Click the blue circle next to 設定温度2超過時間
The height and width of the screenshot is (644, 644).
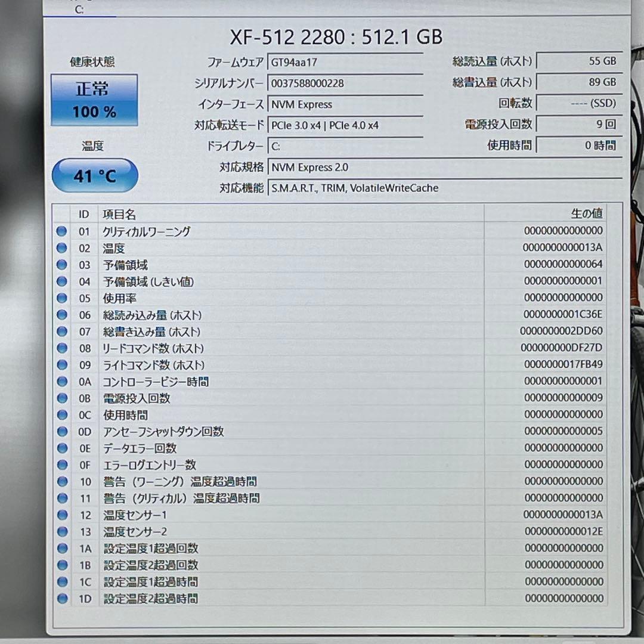62,599
